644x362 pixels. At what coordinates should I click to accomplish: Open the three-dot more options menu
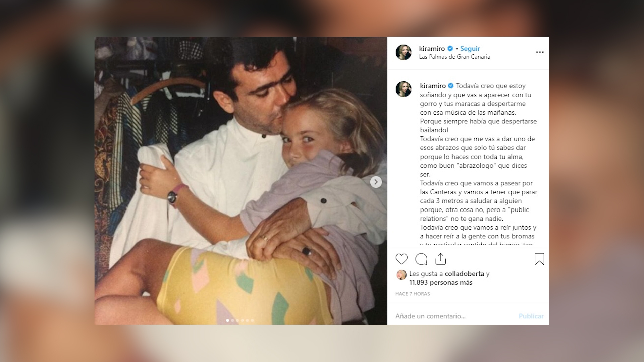click(540, 52)
